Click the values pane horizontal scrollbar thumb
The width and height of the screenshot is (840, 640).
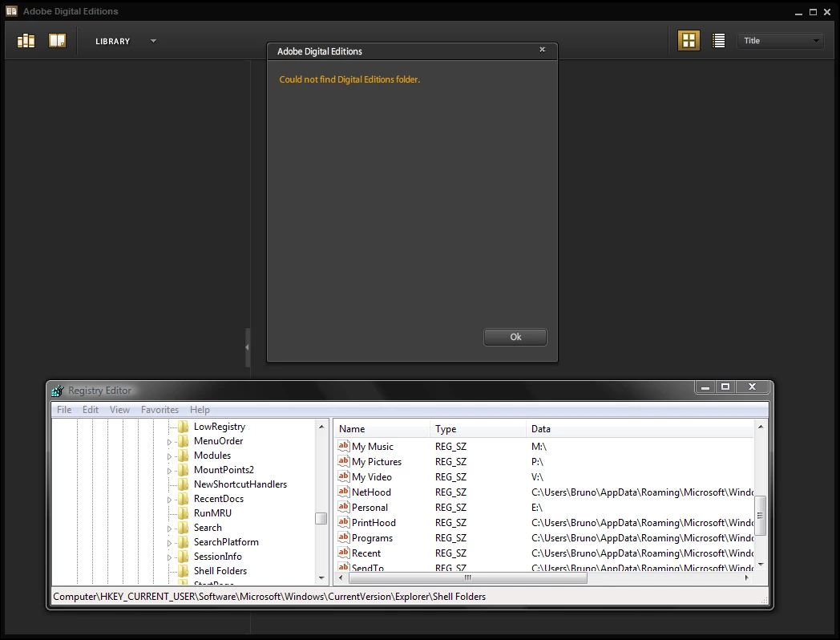(x=467, y=577)
